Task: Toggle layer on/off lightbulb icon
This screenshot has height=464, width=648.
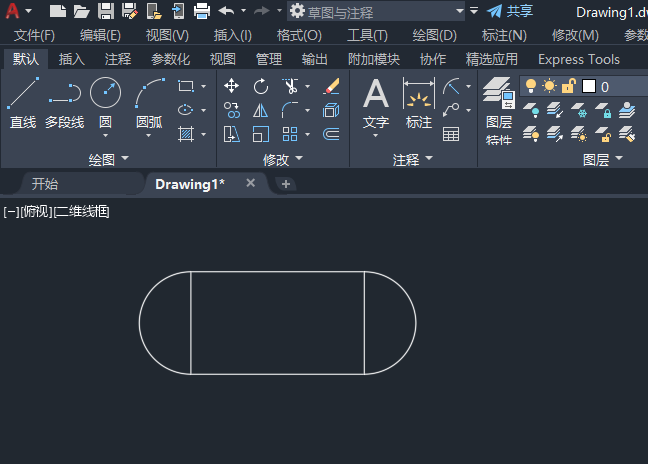Action: [531, 87]
